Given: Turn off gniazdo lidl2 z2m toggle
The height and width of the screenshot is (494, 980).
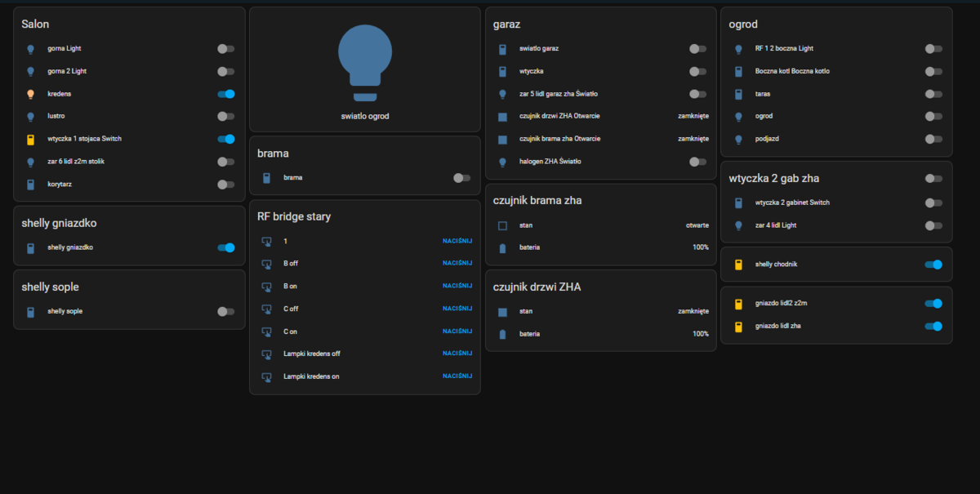Looking at the screenshot, I should coord(933,304).
